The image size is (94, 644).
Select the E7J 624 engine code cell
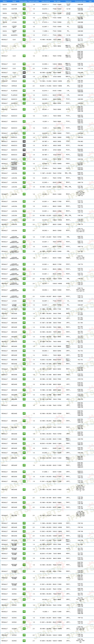tap(80, 309)
